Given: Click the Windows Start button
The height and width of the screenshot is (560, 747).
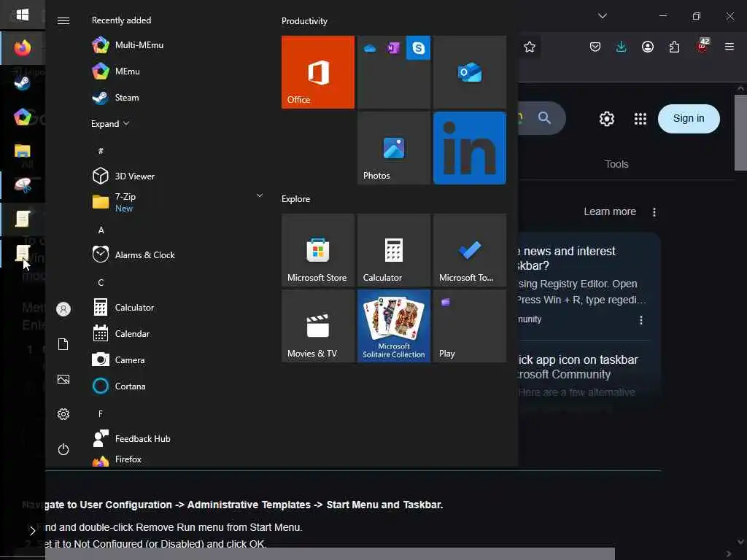Looking at the screenshot, I should pyautogui.click(x=23, y=15).
